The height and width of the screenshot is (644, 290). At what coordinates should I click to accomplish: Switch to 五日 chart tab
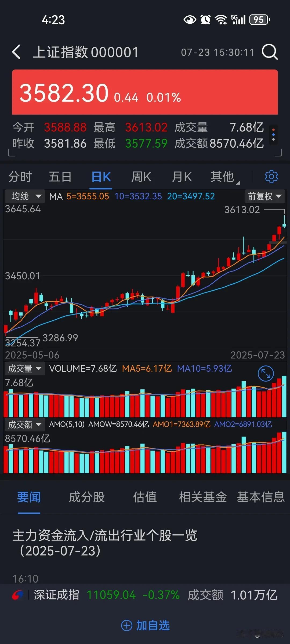(60, 177)
